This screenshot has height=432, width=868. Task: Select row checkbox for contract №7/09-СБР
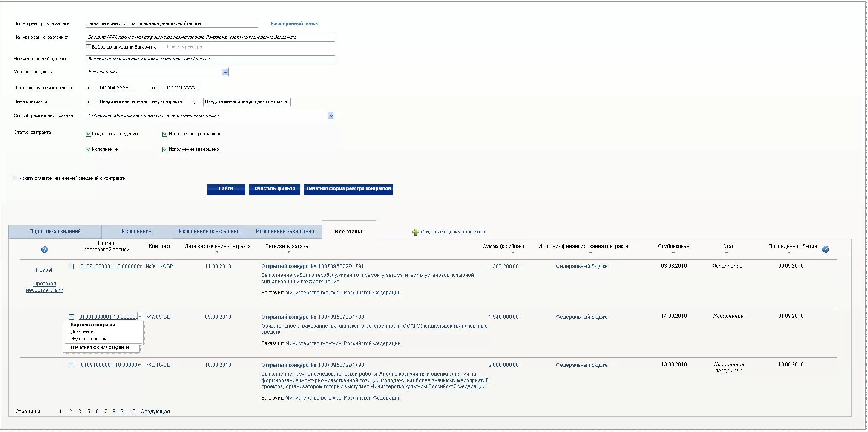tap(71, 317)
